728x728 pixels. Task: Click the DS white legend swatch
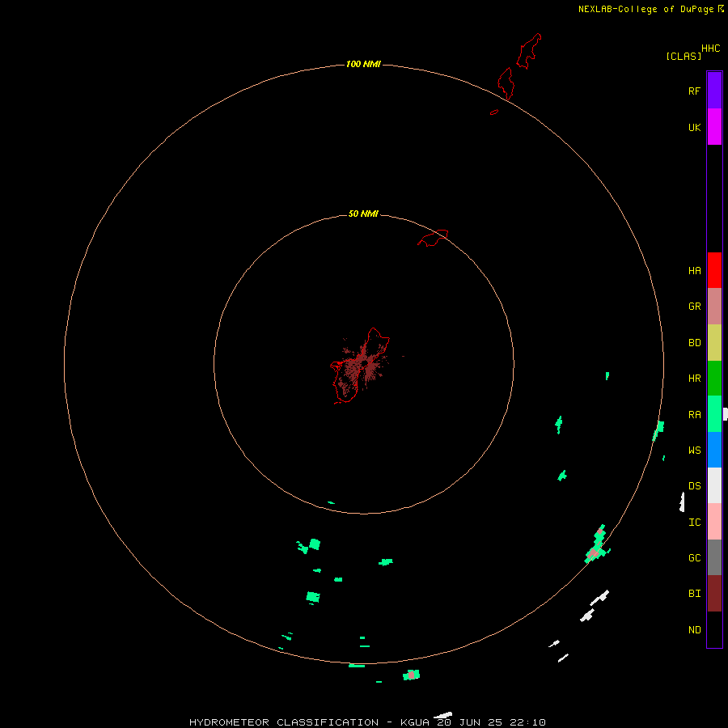click(714, 485)
